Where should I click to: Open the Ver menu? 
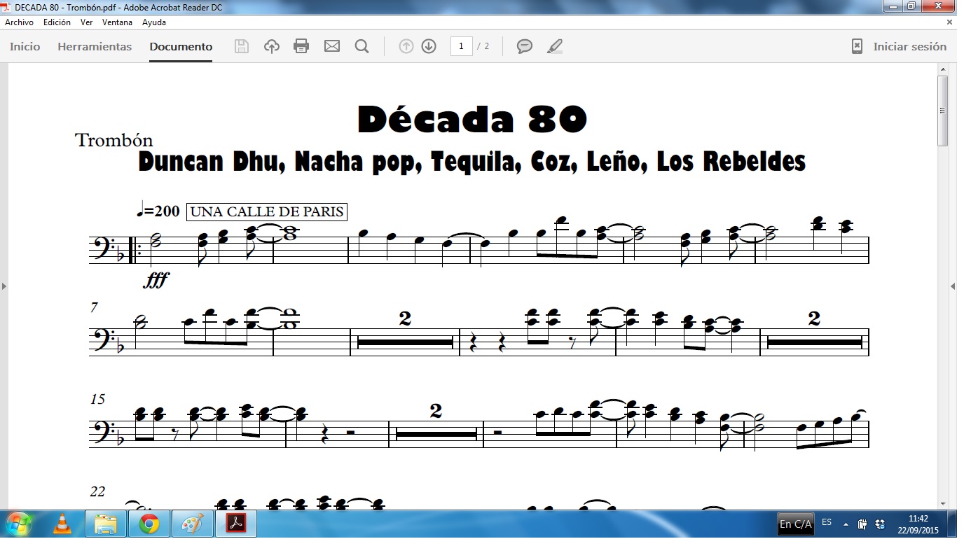click(87, 22)
